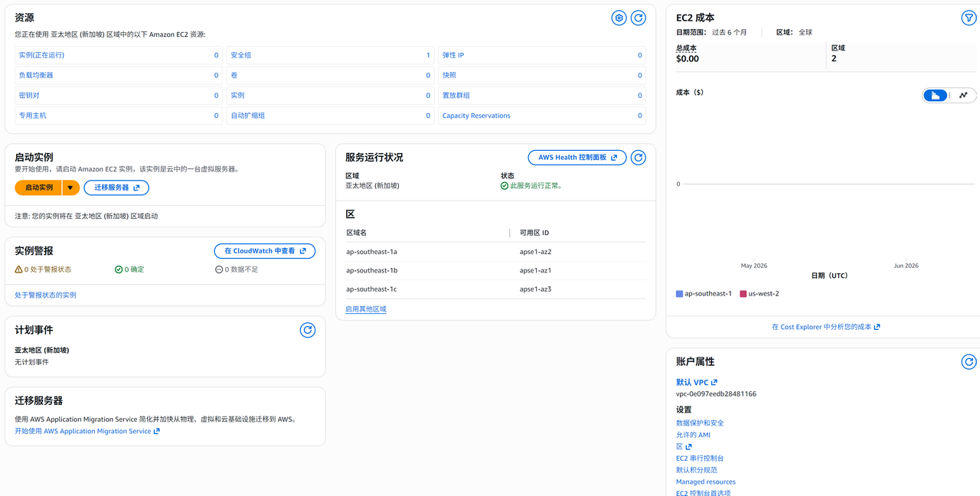Click the 迁移服务器 button
Viewport: 980px width, 496px height.
point(116,188)
